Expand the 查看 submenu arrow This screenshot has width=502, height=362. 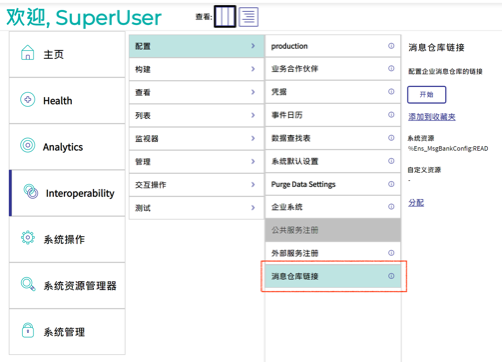pyautogui.click(x=253, y=92)
